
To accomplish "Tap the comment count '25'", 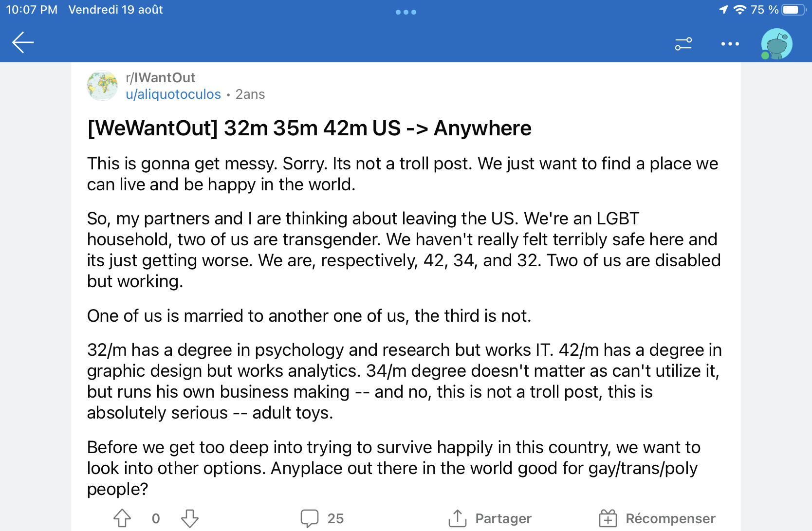I will [335, 518].
